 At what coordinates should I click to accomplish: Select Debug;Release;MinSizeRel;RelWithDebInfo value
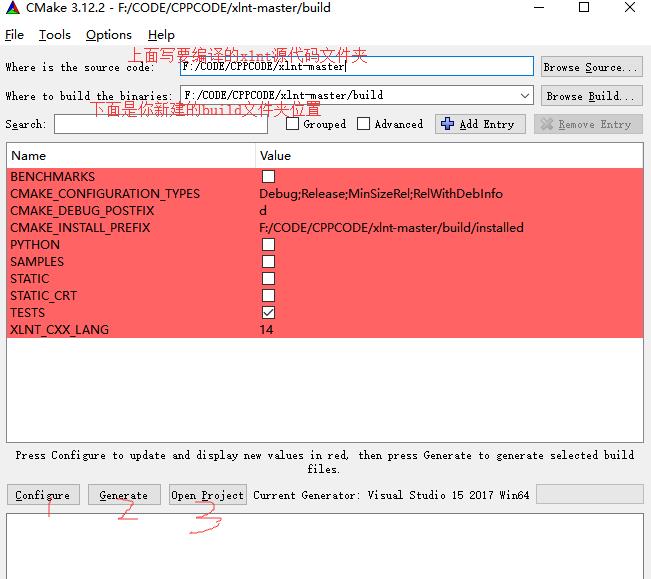[381, 194]
